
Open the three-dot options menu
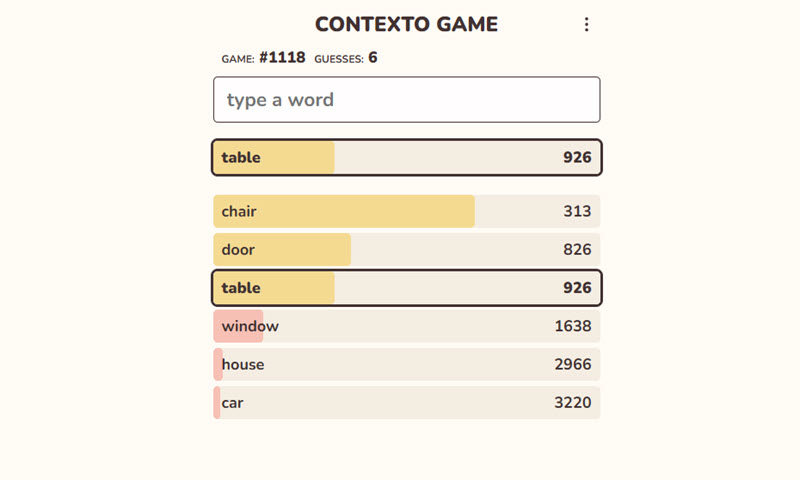click(x=586, y=25)
